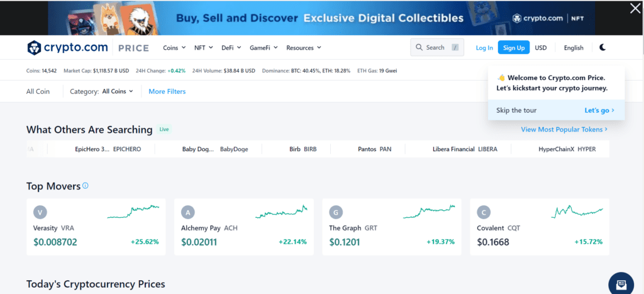Expand the Coins menu

[174, 48]
